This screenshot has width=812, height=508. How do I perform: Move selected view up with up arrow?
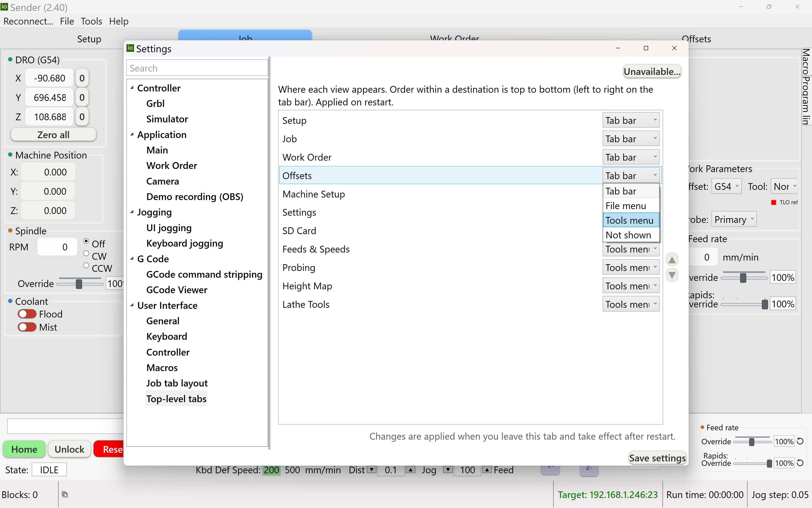click(x=672, y=260)
